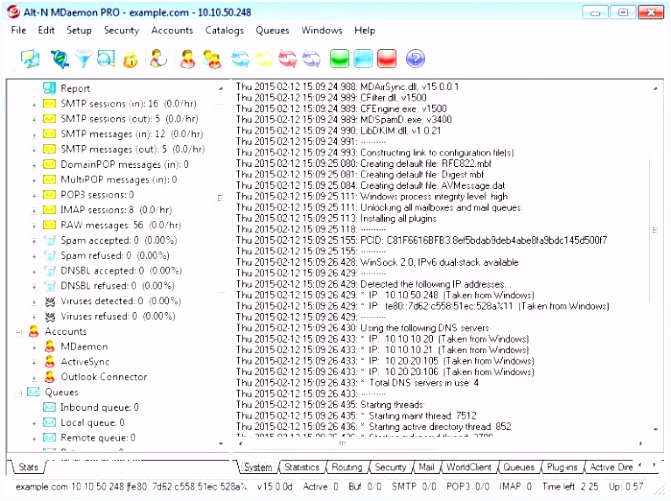Select the Remote queue: 0 row

(x=98, y=438)
